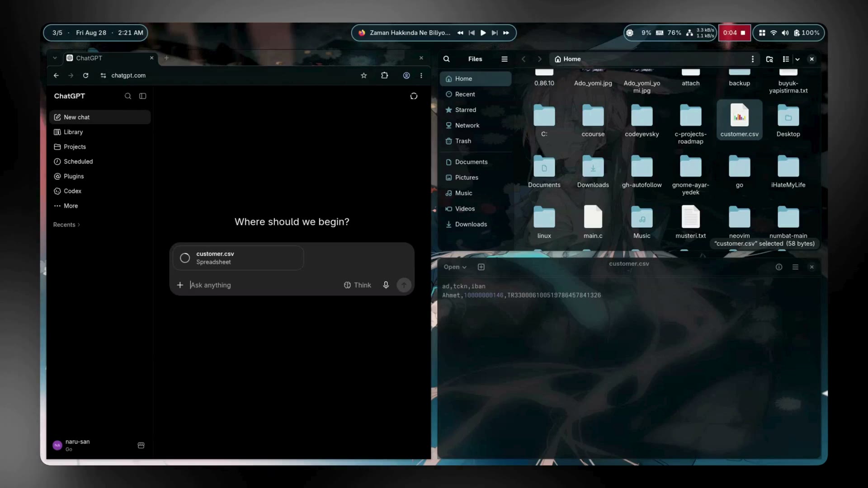The height and width of the screenshot is (488, 868).
Task: Search files with the Files search icon
Action: (447, 59)
